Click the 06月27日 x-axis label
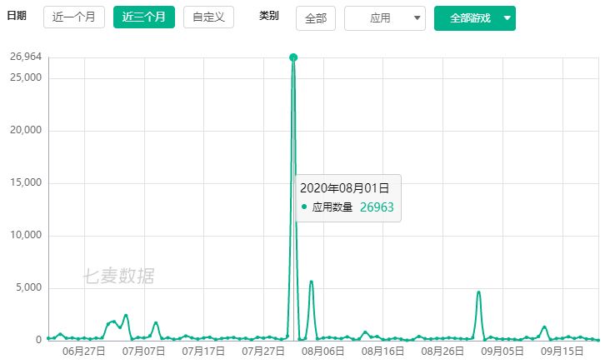The width and height of the screenshot is (610, 364). pyautogui.click(x=84, y=352)
